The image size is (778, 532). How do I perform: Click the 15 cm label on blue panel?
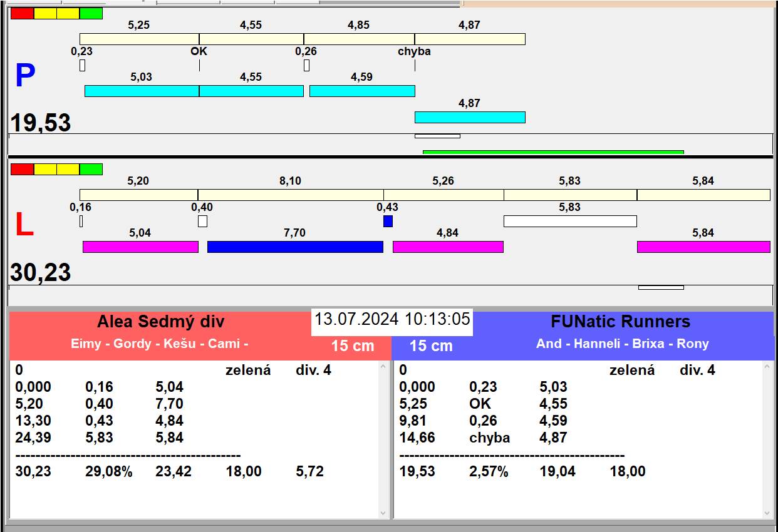(431, 345)
